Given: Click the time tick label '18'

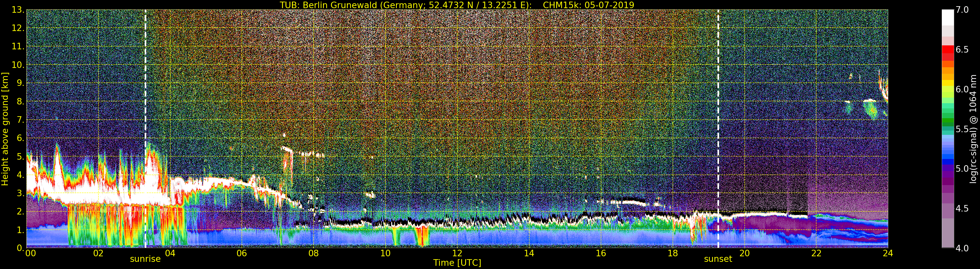Looking at the screenshot, I should 673,253.
